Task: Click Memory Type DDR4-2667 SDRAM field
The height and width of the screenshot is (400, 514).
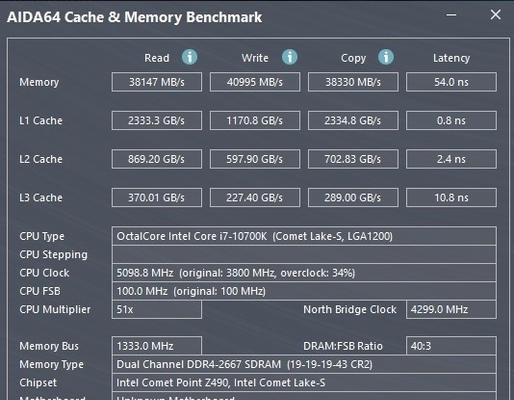Action: coord(304,364)
